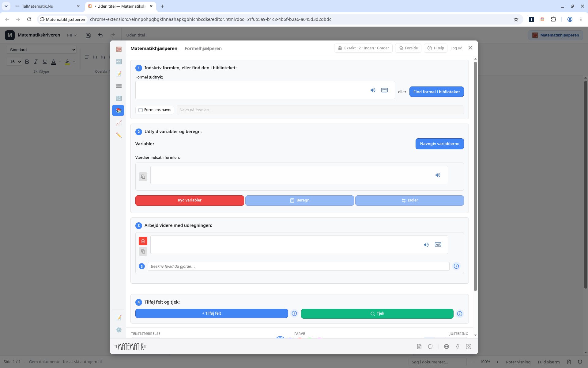
Task: Click the Log ud link
Action: coord(456,48)
